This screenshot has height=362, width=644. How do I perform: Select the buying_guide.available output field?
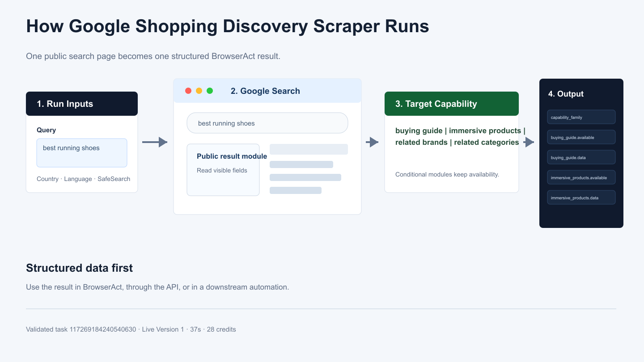click(x=581, y=137)
